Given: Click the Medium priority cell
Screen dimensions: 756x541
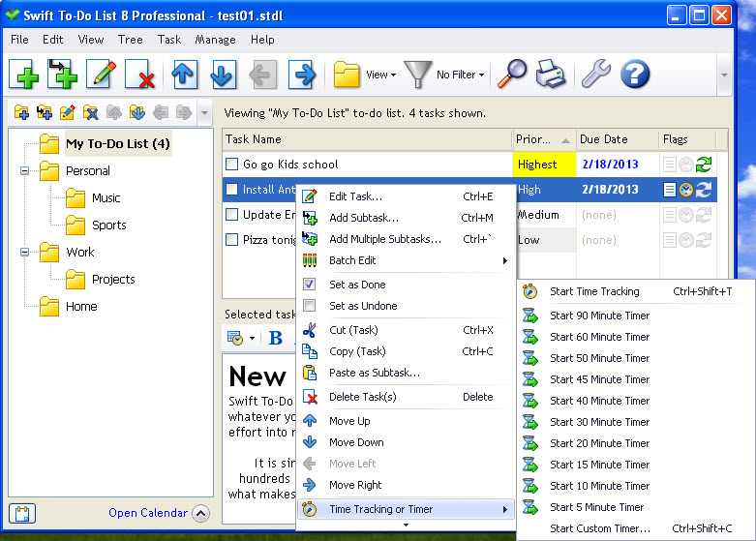Looking at the screenshot, I should (x=544, y=215).
